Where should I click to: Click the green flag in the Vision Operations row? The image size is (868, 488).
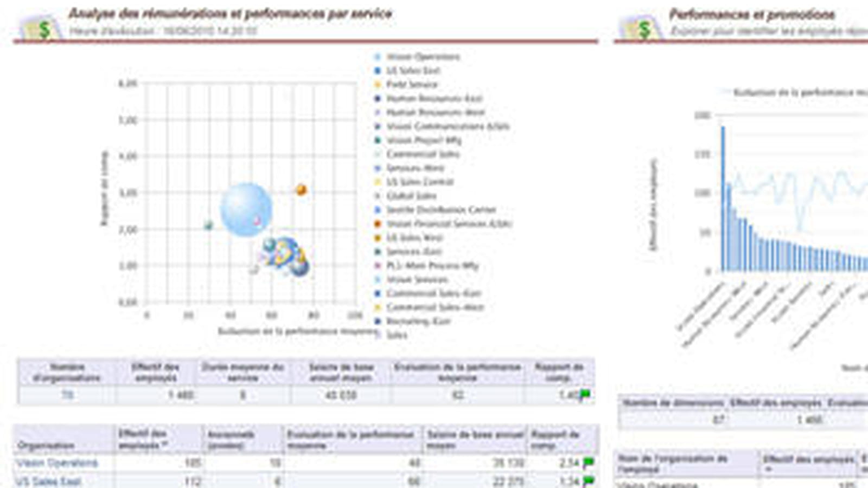click(x=589, y=463)
